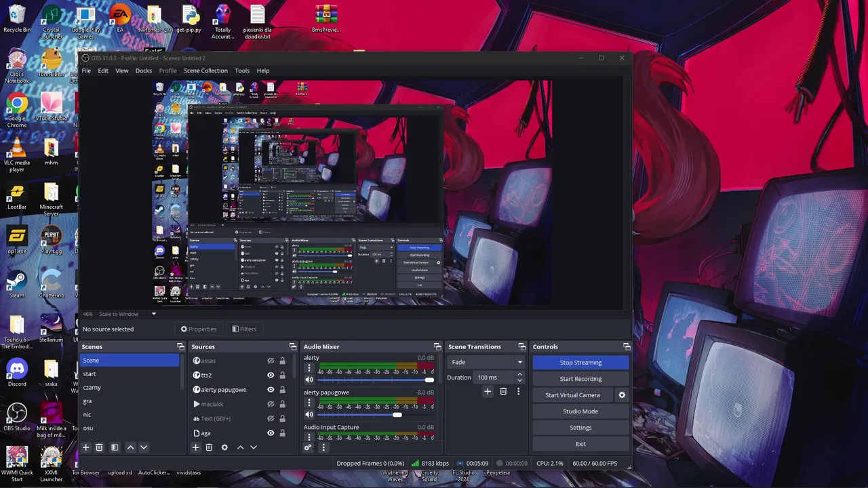Remove the selected scene with the trash icon
Image resolution: width=868 pixels, height=488 pixels.
coord(99,447)
